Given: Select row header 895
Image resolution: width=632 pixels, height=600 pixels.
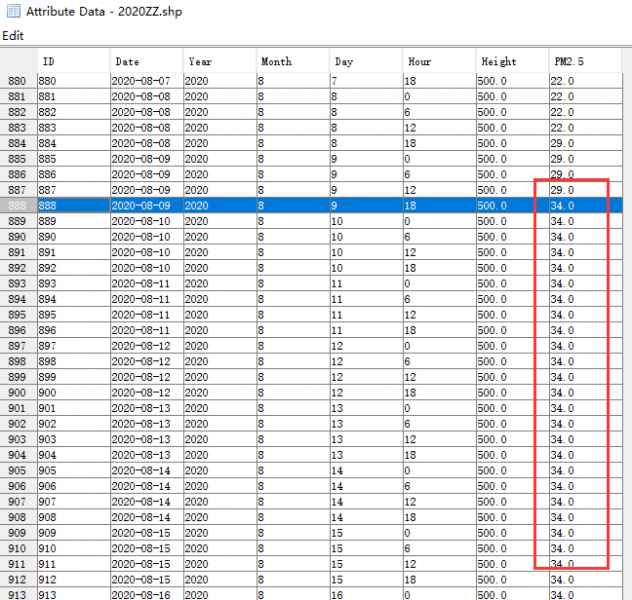Looking at the screenshot, I should [18, 315].
